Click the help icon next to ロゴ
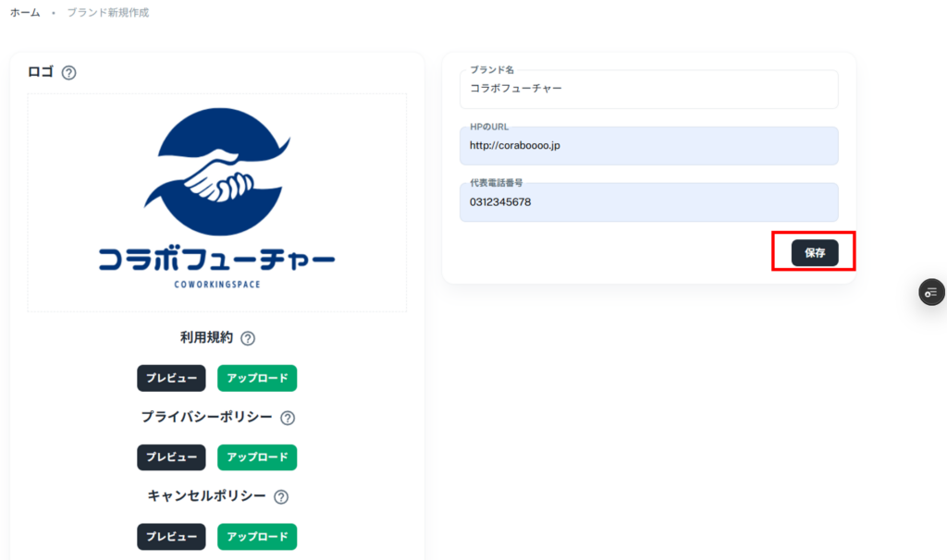Viewport: 947px width, 560px height. [x=68, y=72]
